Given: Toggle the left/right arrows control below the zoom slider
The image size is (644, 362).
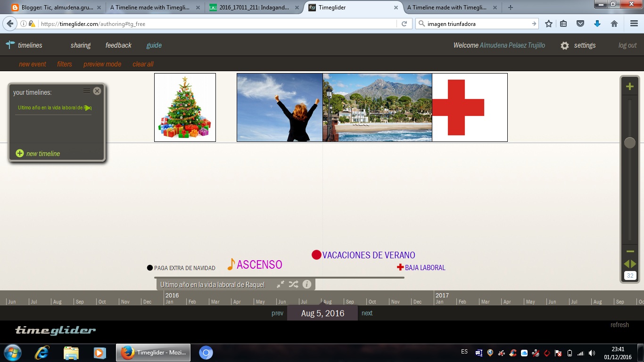Looking at the screenshot, I should click(630, 264).
